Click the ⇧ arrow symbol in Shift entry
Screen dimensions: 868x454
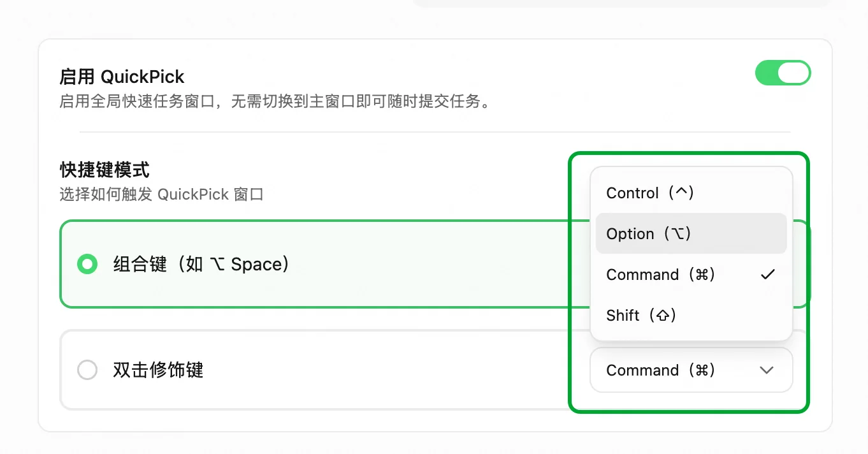[x=663, y=316]
